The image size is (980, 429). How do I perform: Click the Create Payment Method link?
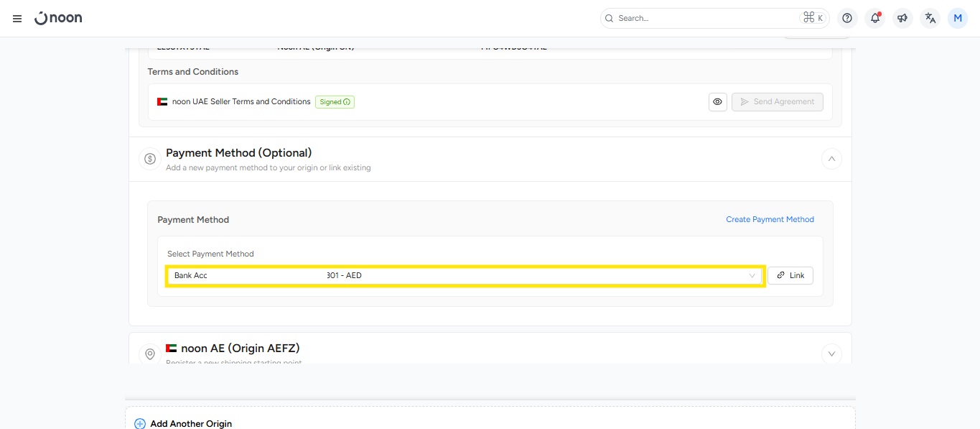770,220
